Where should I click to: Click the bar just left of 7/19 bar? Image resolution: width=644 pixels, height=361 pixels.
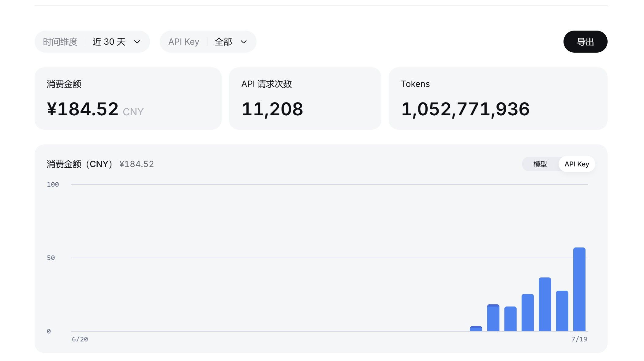562,311
